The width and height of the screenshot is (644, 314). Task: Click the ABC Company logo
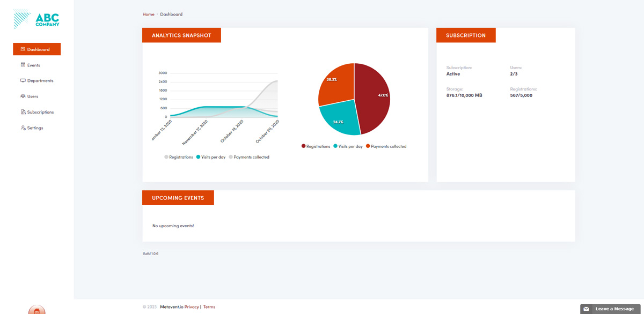(36, 19)
